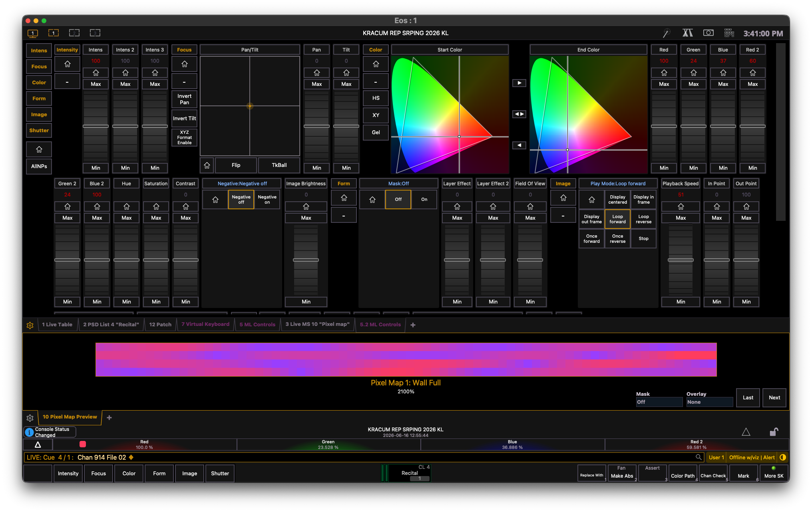Screen dimensions: 812x512
Task: Click the Flip button
Action: (x=236, y=165)
